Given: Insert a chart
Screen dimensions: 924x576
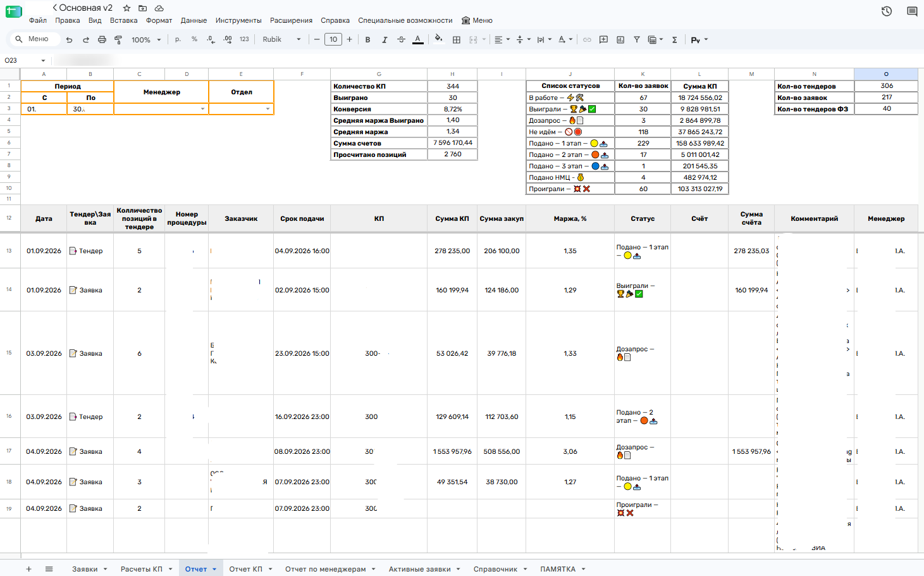Looking at the screenshot, I should click(620, 39).
